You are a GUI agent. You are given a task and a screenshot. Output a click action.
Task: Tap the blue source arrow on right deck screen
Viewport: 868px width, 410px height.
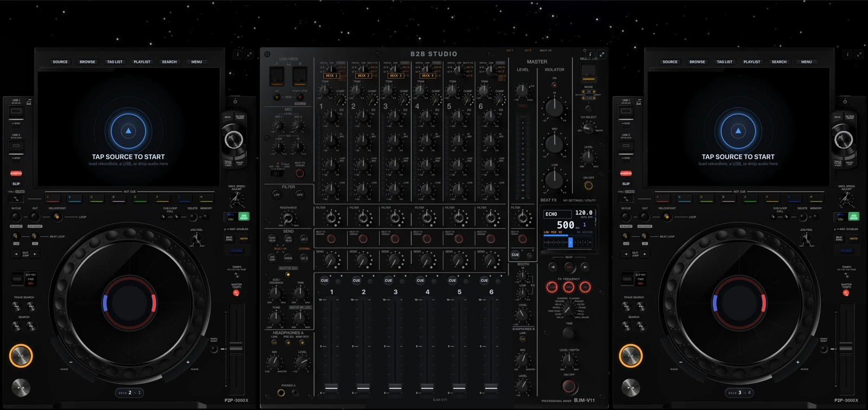pos(738,131)
